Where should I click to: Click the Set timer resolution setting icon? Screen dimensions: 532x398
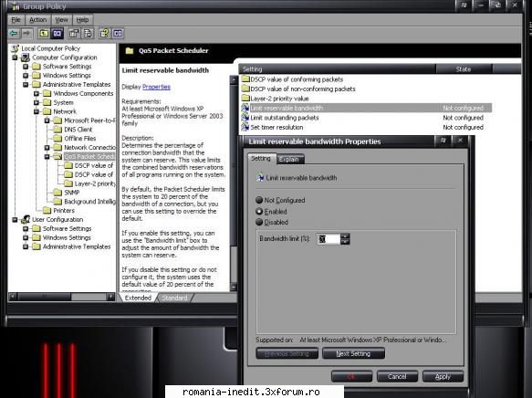[x=245, y=127]
